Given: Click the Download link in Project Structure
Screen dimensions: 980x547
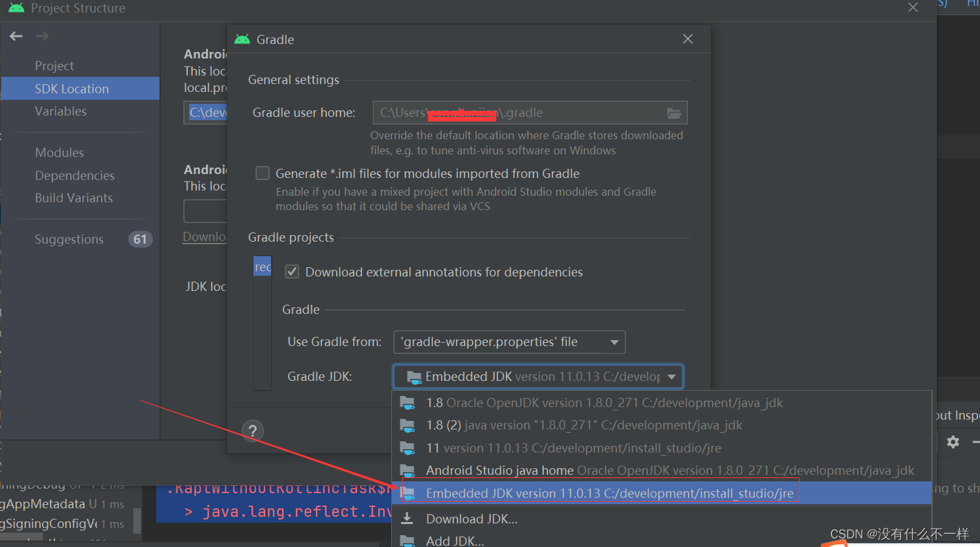Looking at the screenshot, I should coord(204,236).
